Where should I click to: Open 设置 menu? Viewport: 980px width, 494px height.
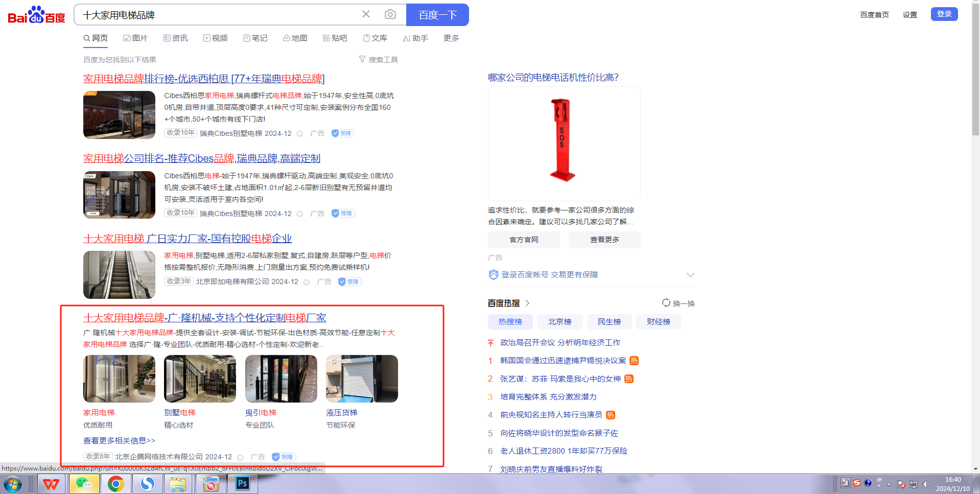click(909, 15)
